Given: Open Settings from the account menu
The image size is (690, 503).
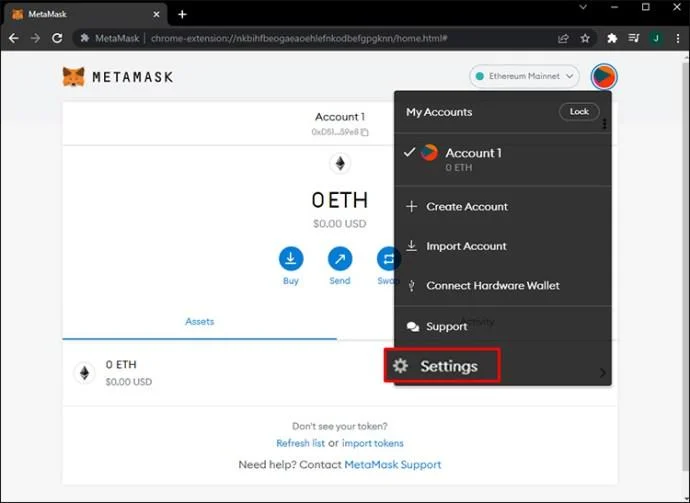Looking at the screenshot, I should tap(442, 366).
